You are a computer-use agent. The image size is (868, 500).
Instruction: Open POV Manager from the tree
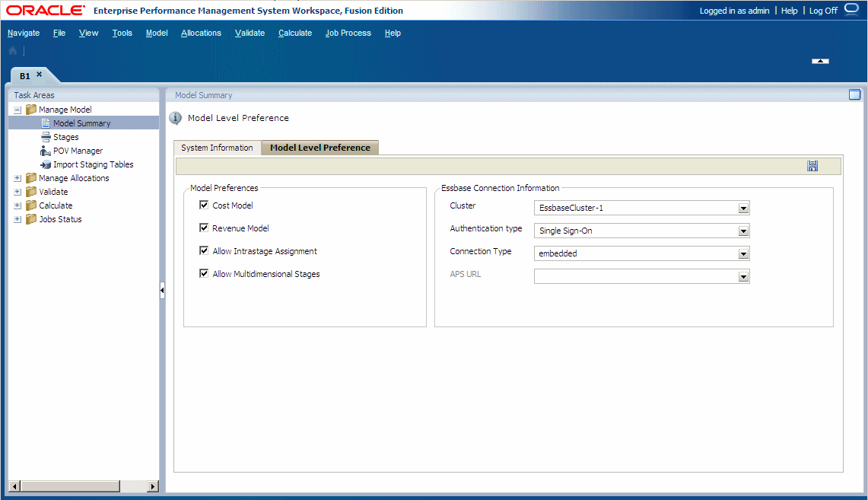point(44,150)
